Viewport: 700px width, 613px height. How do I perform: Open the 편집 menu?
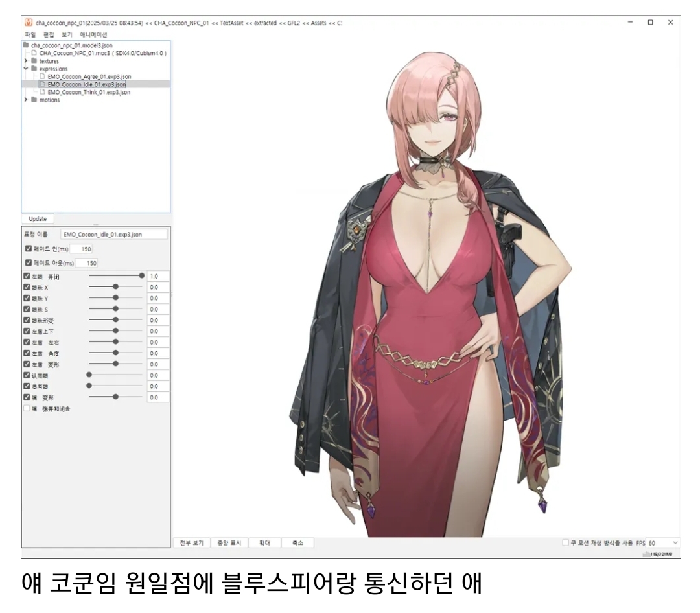[49, 34]
